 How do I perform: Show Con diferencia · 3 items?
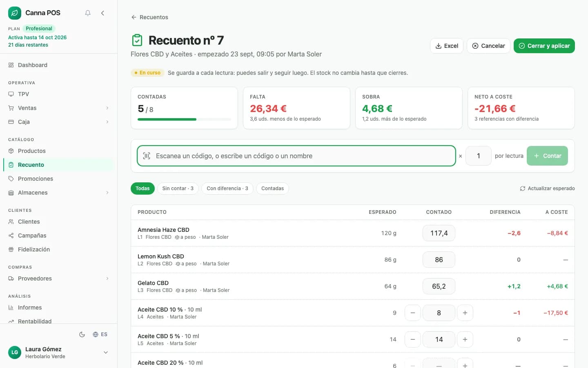point(227,188)
